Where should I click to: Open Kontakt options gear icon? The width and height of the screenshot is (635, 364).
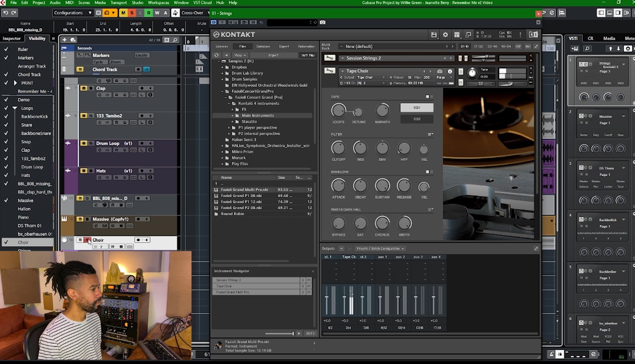445,35
